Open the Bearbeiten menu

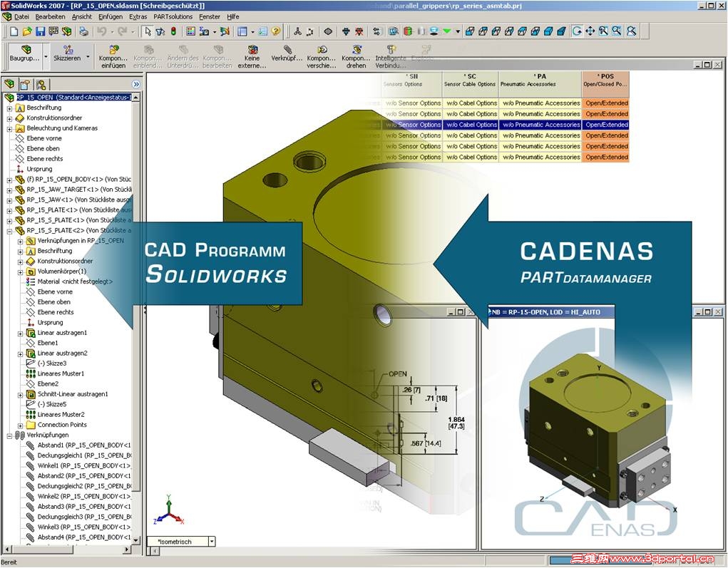click(50, 16)
